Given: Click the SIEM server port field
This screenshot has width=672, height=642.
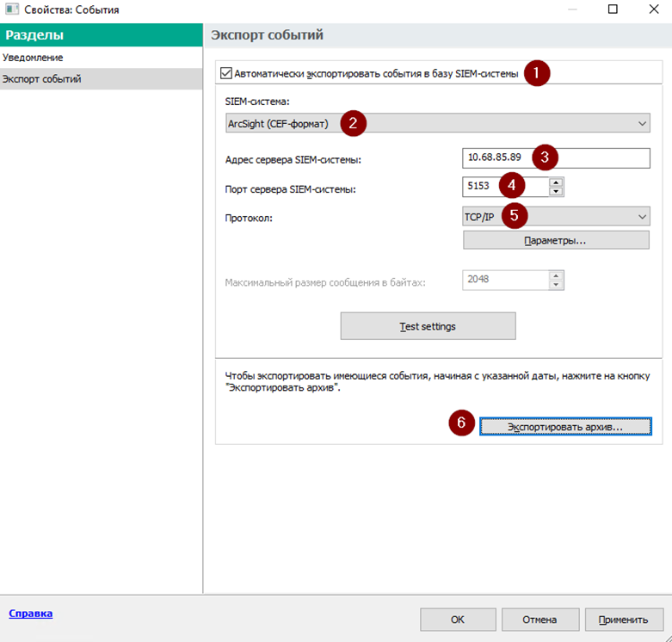Looking at the screenshot, I should click(505, 187).
